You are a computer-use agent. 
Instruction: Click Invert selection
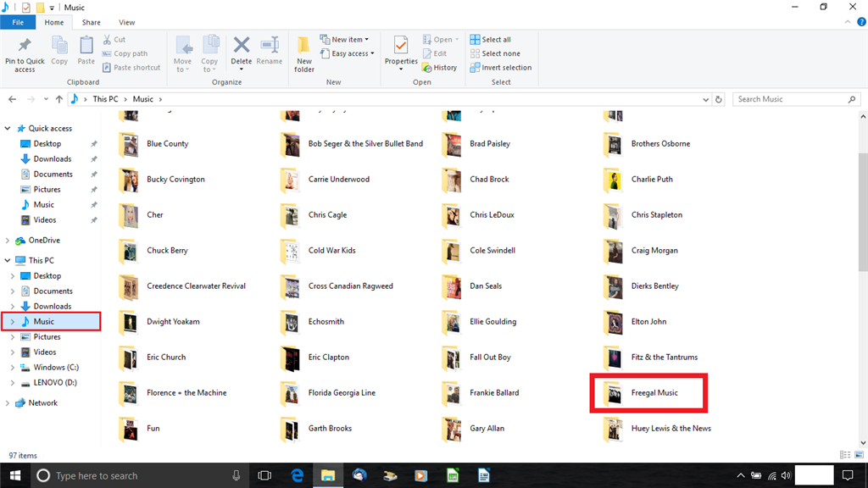500,68
